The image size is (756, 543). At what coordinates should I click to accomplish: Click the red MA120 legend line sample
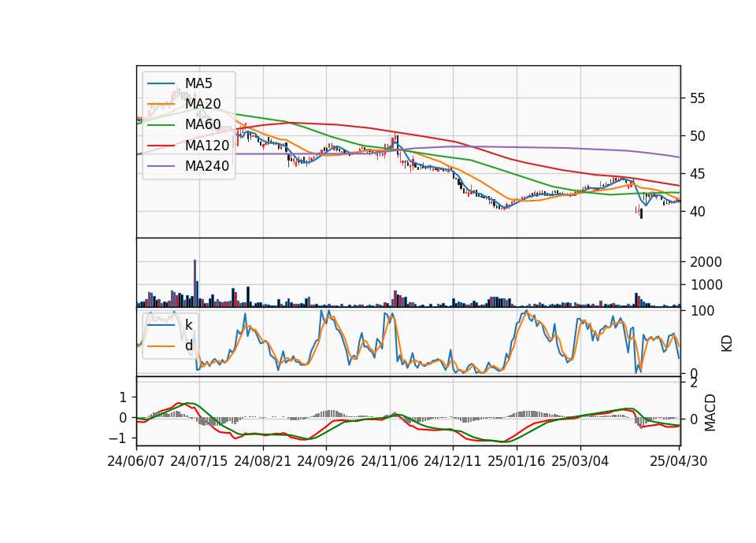click(161, 146)
